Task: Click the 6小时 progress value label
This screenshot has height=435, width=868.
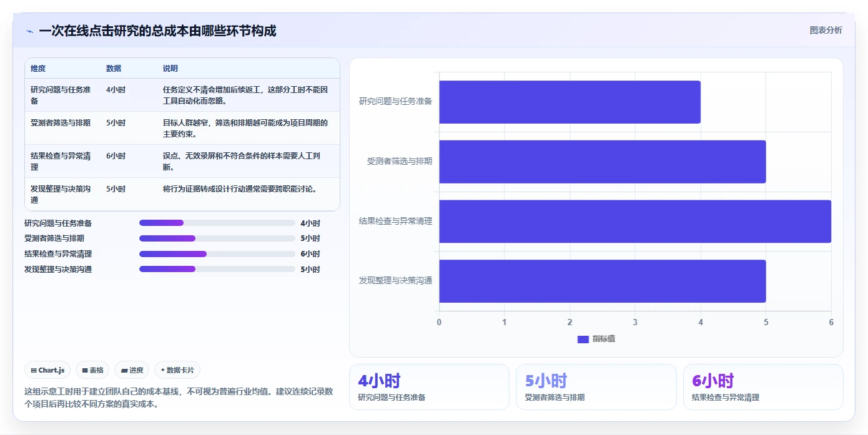Action: coord(310,254)
